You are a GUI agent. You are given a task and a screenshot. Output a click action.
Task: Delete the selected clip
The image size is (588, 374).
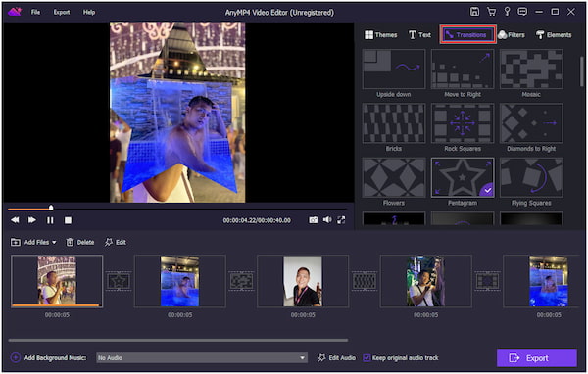pyautogui.click(x=80, y=243)
